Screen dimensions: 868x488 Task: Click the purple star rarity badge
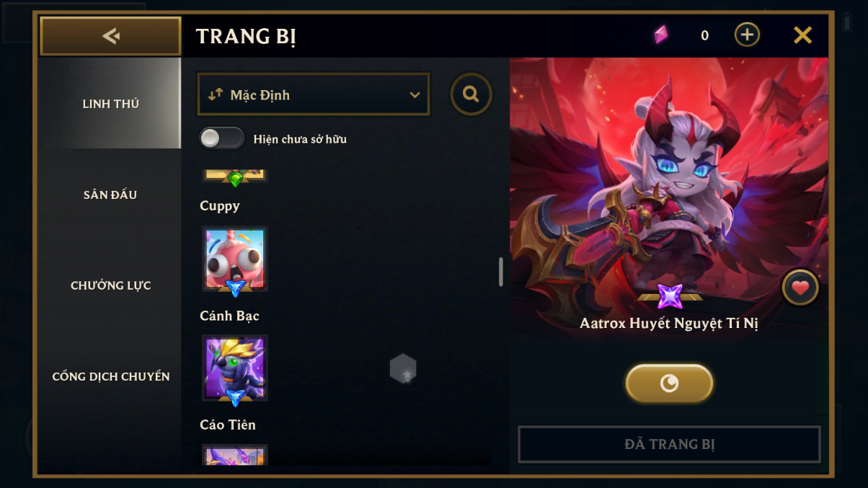pos(670,296)
